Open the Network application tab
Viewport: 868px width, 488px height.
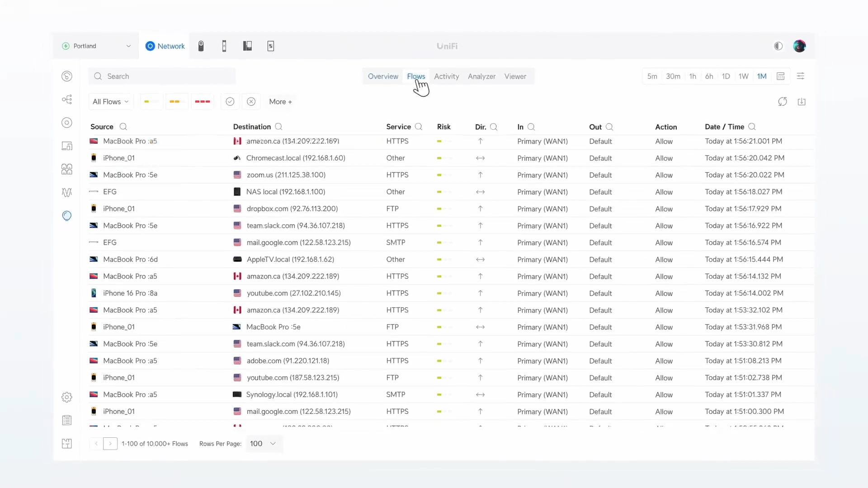coord(165,46)
